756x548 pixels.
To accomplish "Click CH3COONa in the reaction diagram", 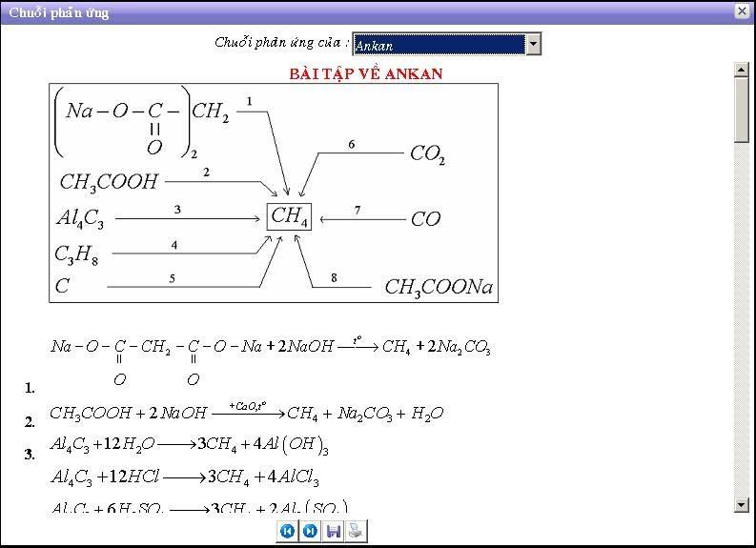I will pos(439,287).
